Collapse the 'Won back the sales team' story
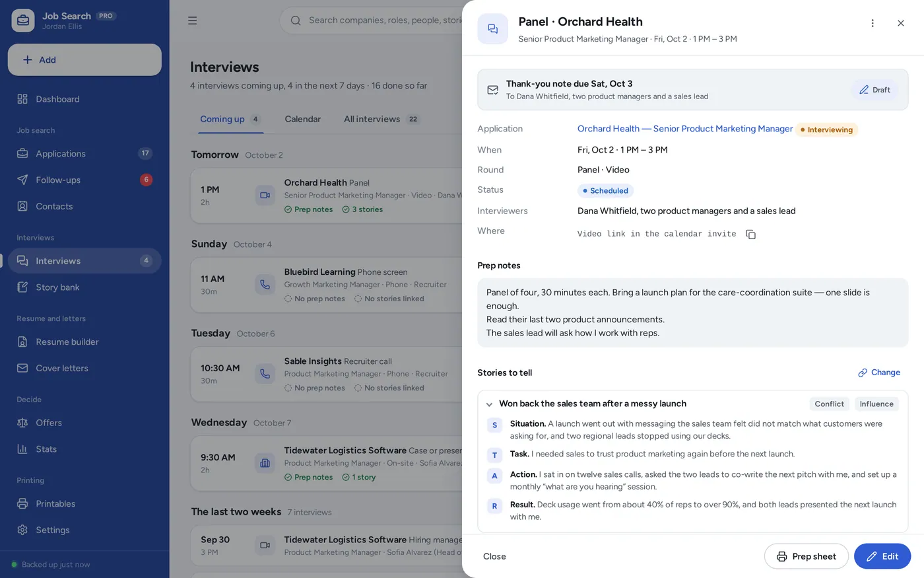 coord(489,404)
